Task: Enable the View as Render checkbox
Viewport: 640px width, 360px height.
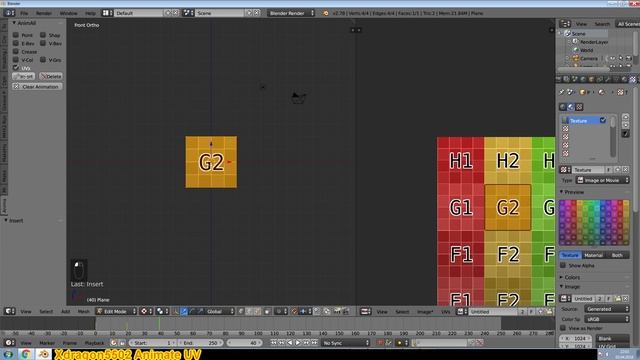Action: (563, 328)
